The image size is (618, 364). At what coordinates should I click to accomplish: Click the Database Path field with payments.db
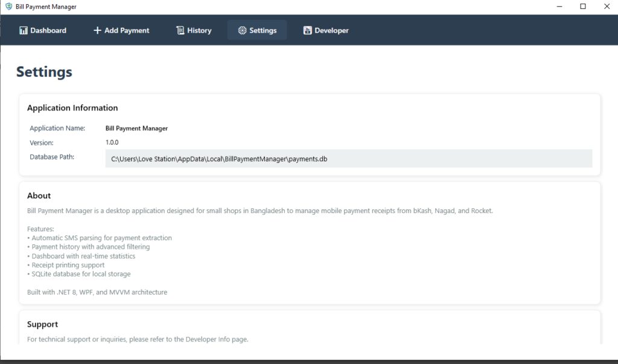(348, 159)
